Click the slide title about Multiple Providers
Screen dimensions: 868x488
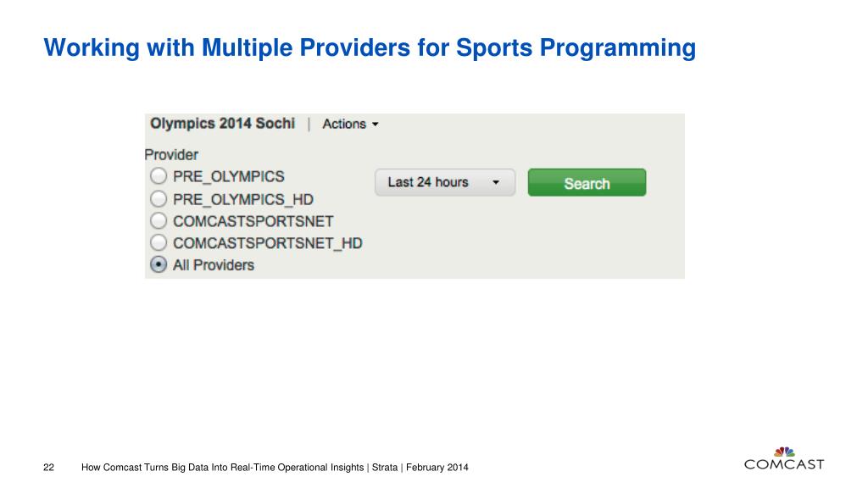tap(370, 48)
